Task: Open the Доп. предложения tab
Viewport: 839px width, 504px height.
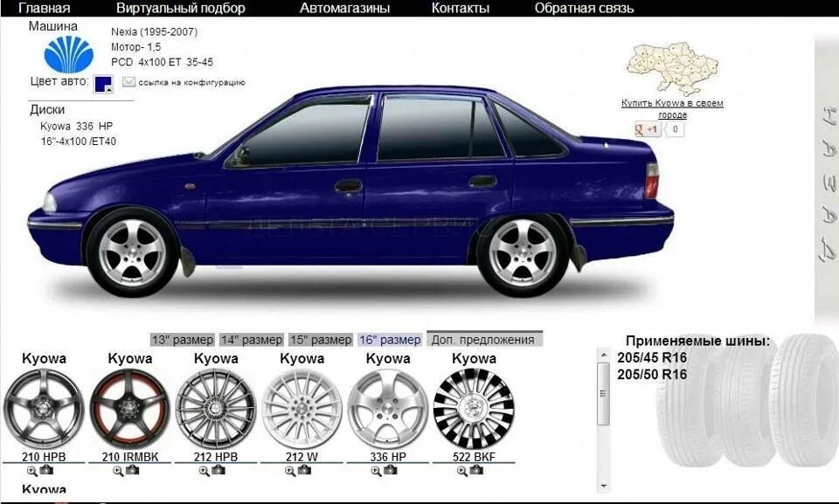Action: (x=485, y=339)
